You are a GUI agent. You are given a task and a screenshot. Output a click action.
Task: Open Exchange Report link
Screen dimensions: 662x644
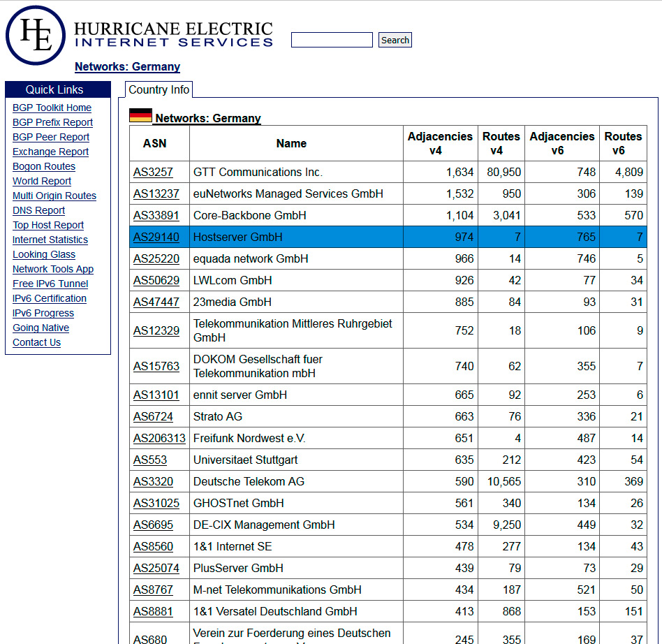pyautogui.click(x=51, y=152)
